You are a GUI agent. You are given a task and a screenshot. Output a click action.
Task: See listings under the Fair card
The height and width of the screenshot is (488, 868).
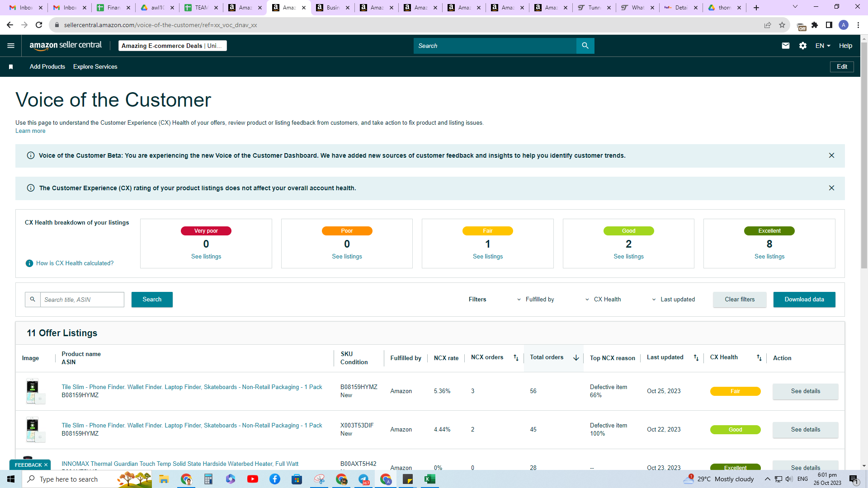point(488,257)
